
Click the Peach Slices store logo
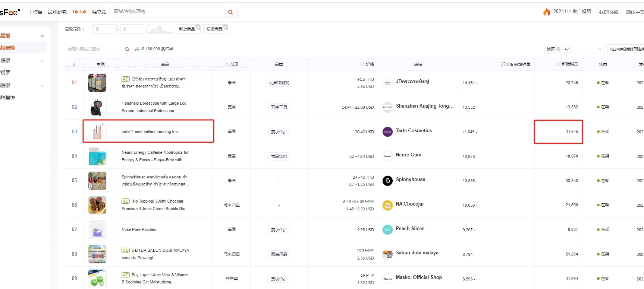click(x=387, y=230)
